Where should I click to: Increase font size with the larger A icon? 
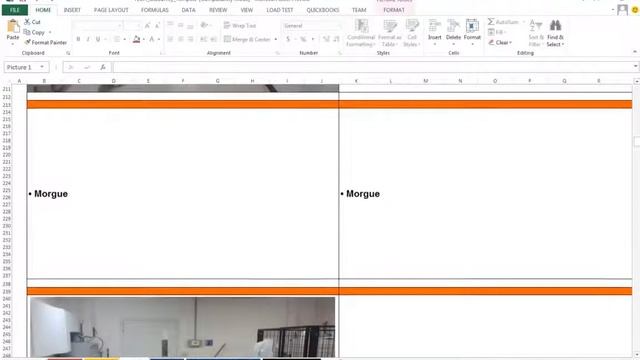[x=147, y=26]
